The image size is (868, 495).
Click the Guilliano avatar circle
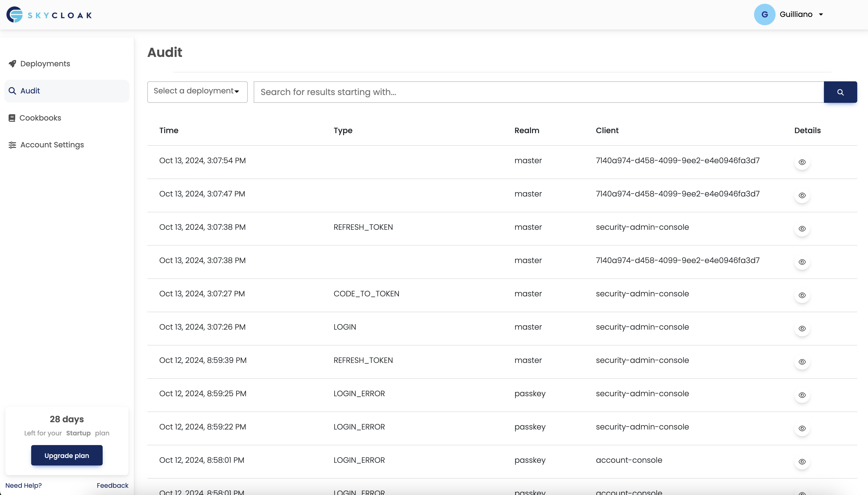tap(764, 14)
